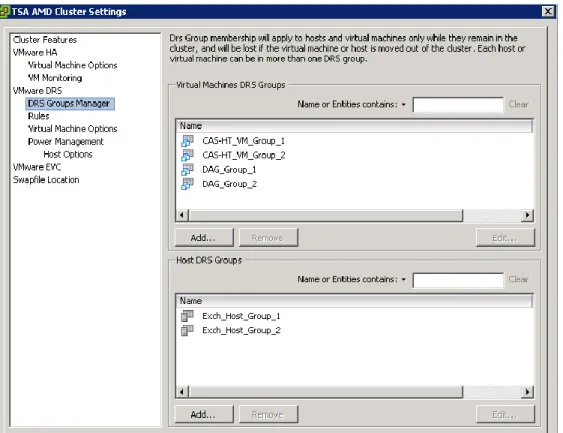Click the Exch_Host_Group_2 host group icon
Viewport: 563px width, 433px height.
click(x=187, y=330)
